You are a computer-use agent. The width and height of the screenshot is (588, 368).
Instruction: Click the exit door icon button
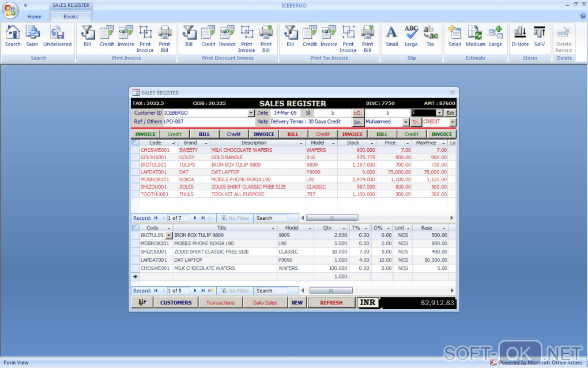pyautogui.click(x=142, y=302)
